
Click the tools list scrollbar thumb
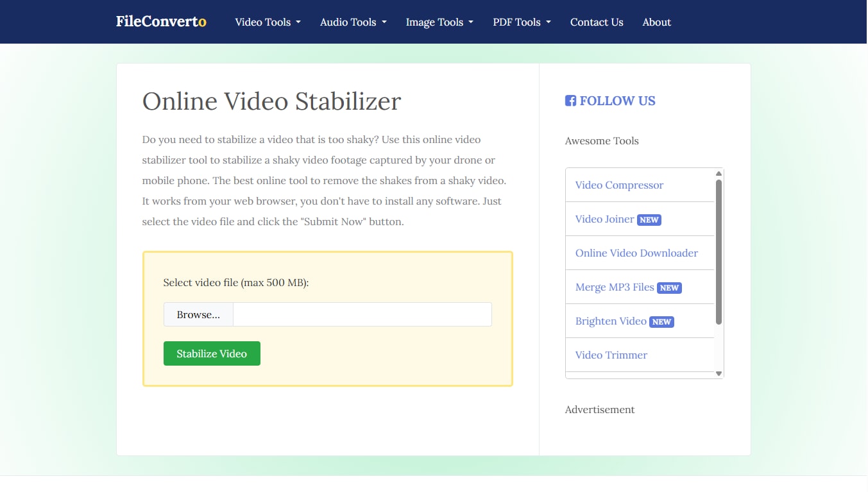tap(719, 251)
